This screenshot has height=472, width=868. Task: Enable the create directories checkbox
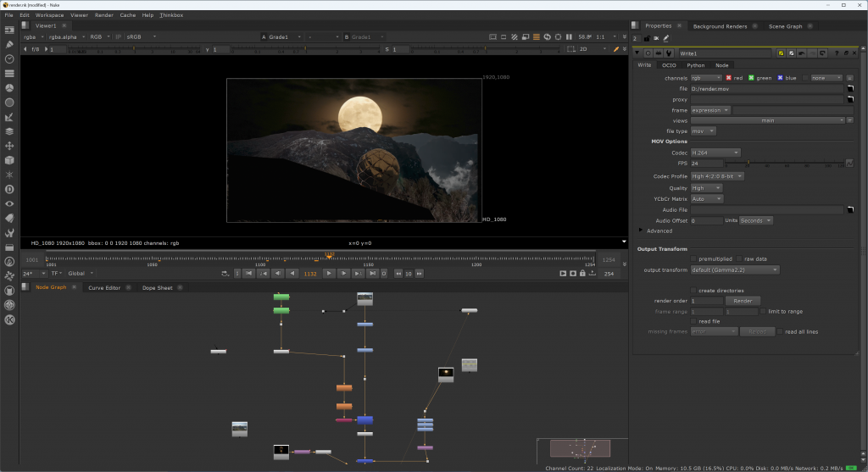(x=694, y=290)
